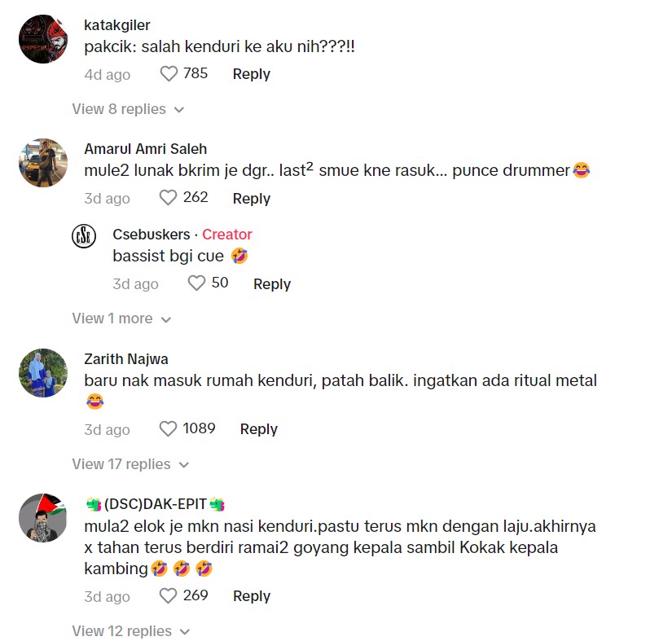Like Zarith Najwa's comment with 1089 likes
The image size is (672, 641).
pos(168,428)
